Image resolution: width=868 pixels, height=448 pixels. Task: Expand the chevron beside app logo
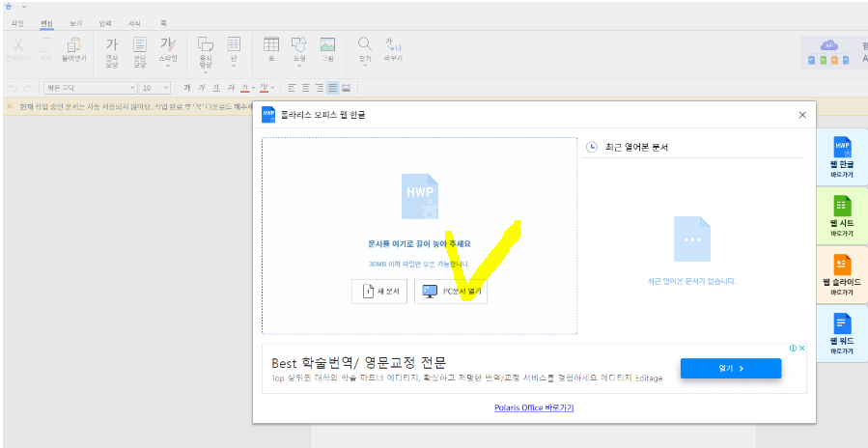coord(24,7)
